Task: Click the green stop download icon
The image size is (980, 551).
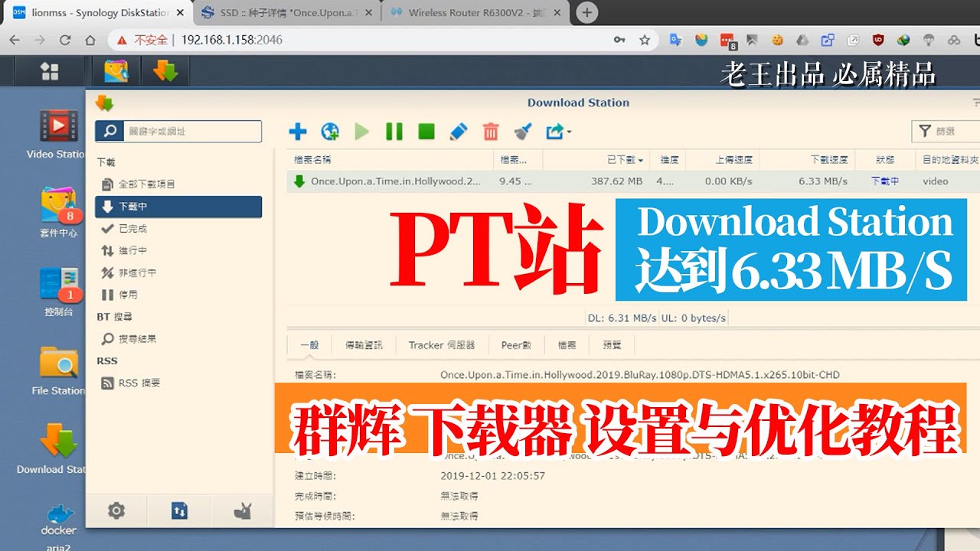Action: pyautogui.click(x=426, y=132)
